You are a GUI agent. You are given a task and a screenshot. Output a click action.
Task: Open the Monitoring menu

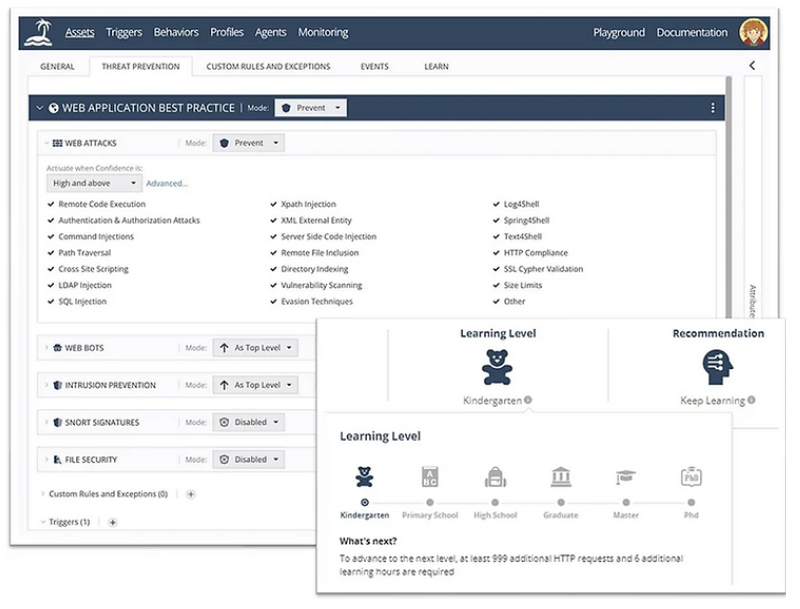[323, 32]
